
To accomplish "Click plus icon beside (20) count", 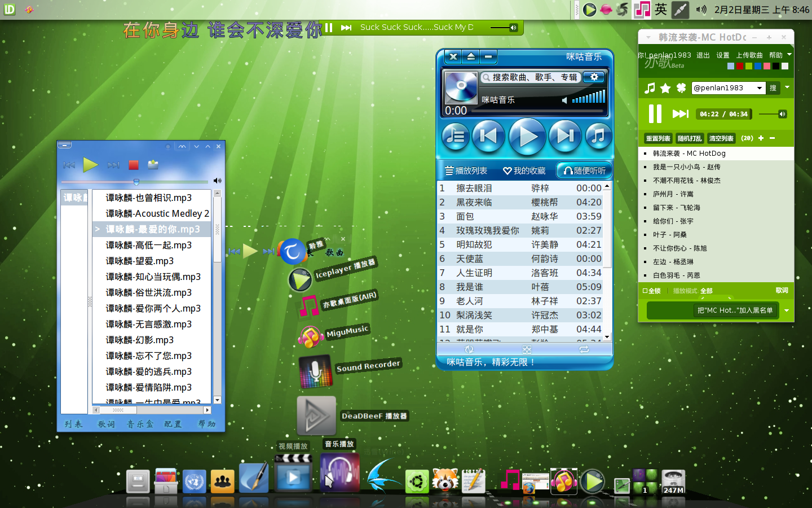I will pos(761,138).
